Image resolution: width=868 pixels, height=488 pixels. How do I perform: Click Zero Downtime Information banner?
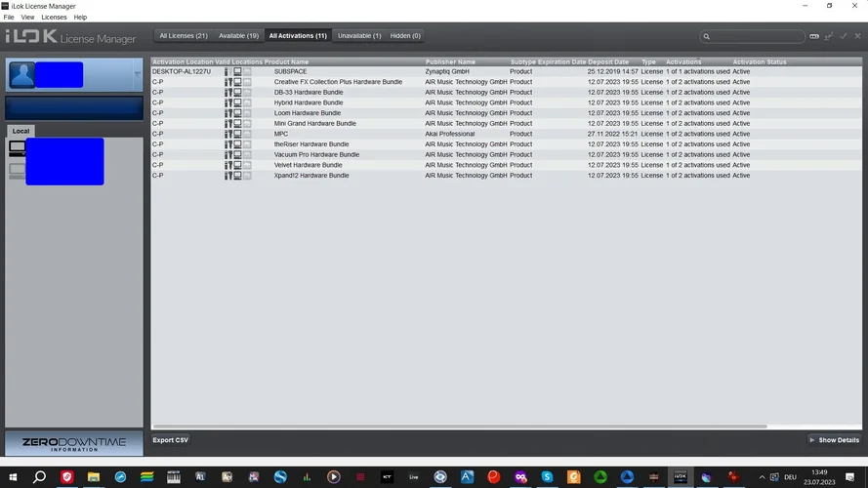point(74,444)
